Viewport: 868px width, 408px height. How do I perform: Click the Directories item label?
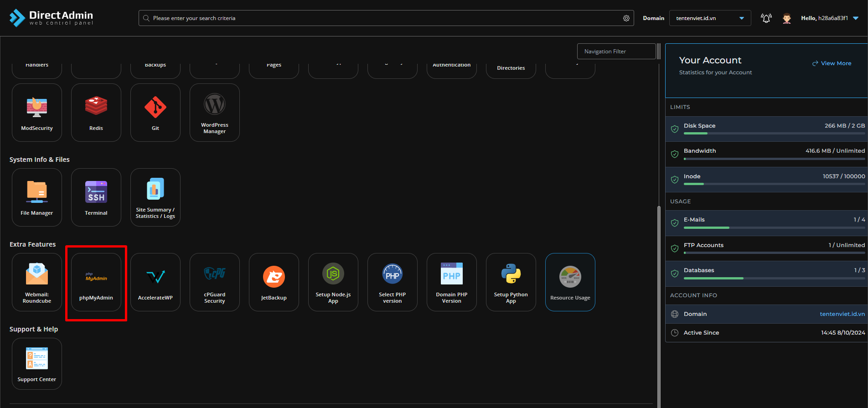pyautogui.click(x=511, y=68)
